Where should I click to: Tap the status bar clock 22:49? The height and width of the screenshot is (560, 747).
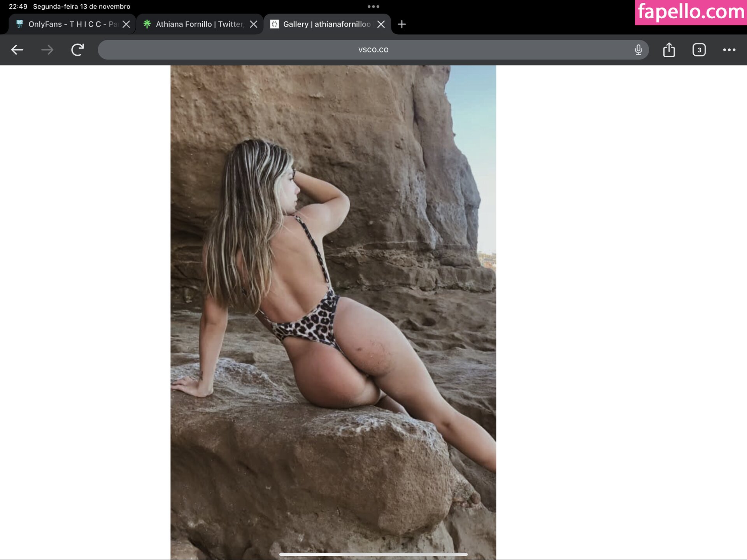pyautogui.click(x=18, y=6)
